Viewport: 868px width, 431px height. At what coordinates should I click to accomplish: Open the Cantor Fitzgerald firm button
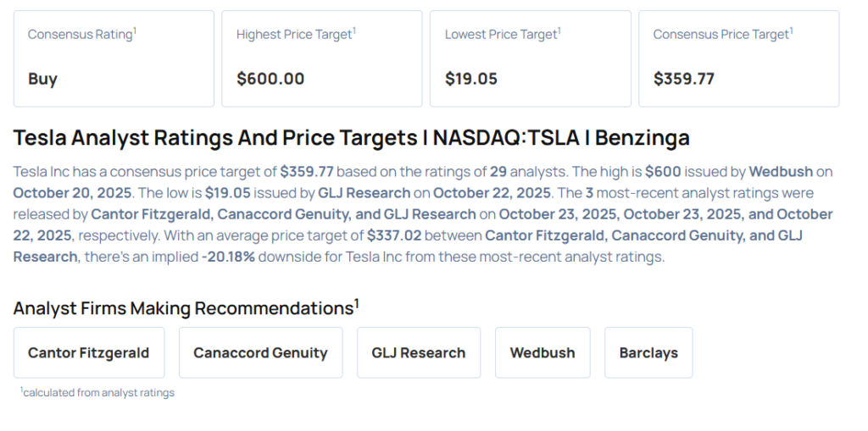pos(89,352)
